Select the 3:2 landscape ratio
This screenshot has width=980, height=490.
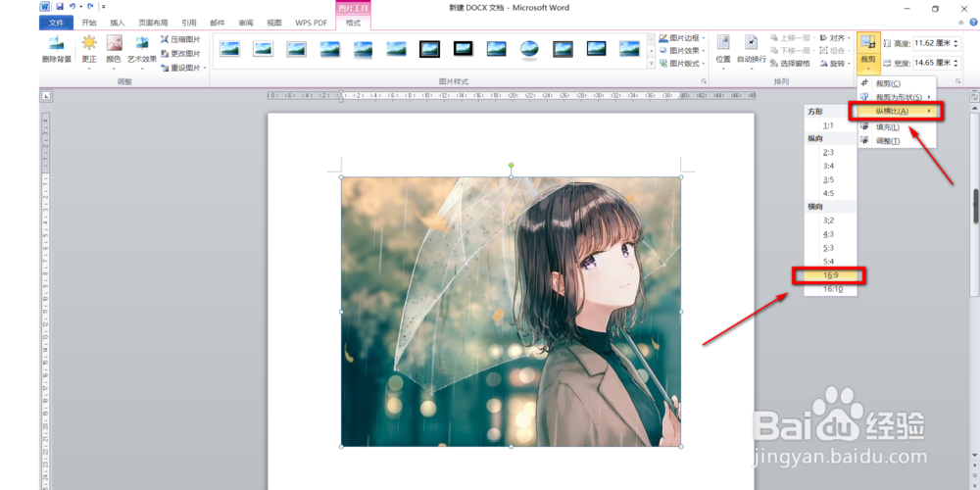pyautogui.click(x=830, y=220)
